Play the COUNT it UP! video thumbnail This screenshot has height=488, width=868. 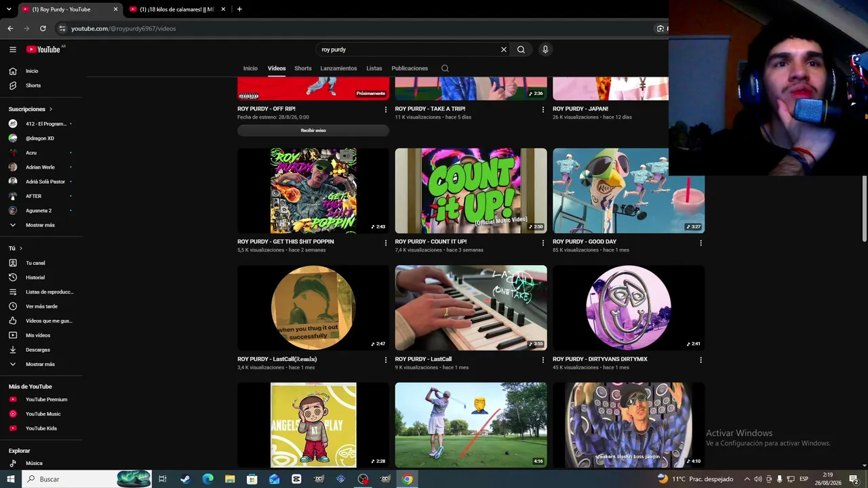pos(471,190)
